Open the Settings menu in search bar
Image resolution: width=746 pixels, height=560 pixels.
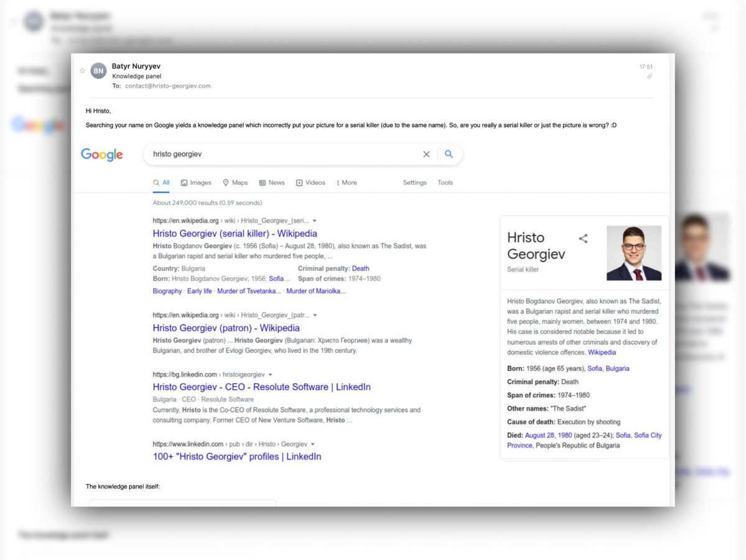415,183
